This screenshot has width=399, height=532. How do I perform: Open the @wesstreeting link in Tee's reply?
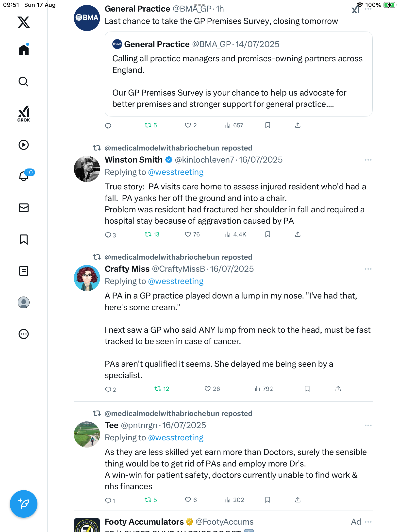coord(176,438)
